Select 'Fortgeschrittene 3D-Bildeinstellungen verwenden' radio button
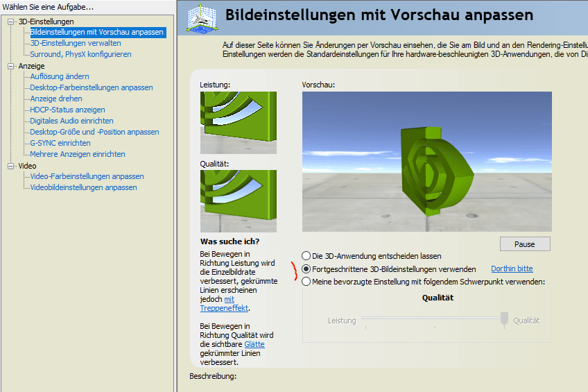588x392 pixels. (306, 269)
